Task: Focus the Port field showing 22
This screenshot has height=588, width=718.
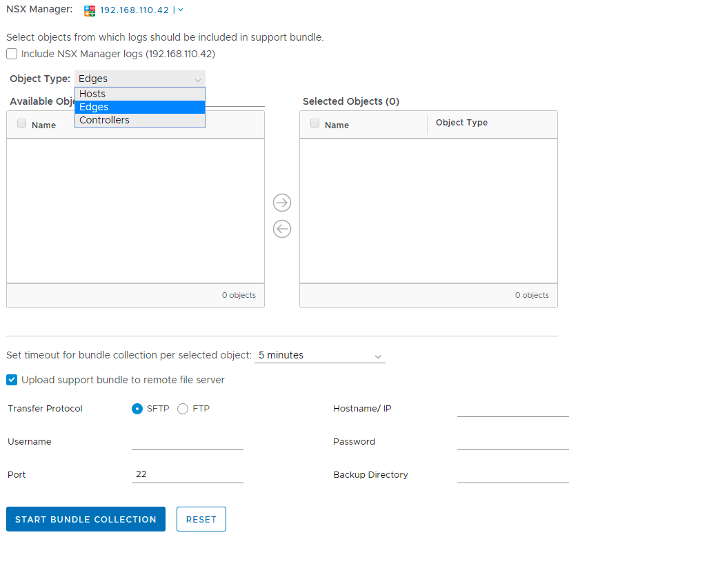Action: pyautogui.click(x=187, y=474)
